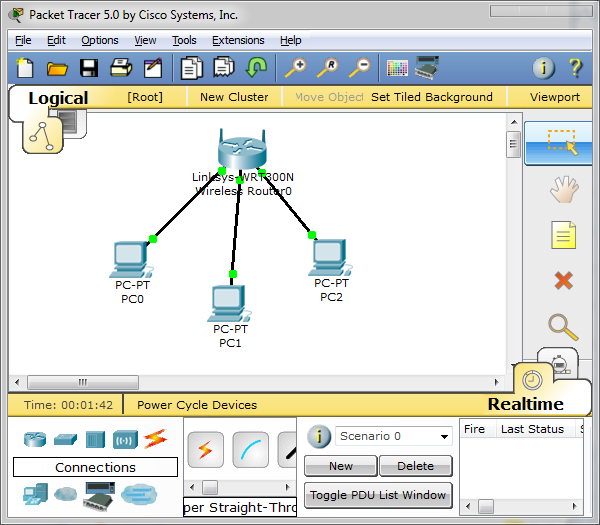Select the End Devices category
Screen dimensions: 600x525
tap(35, 494)
